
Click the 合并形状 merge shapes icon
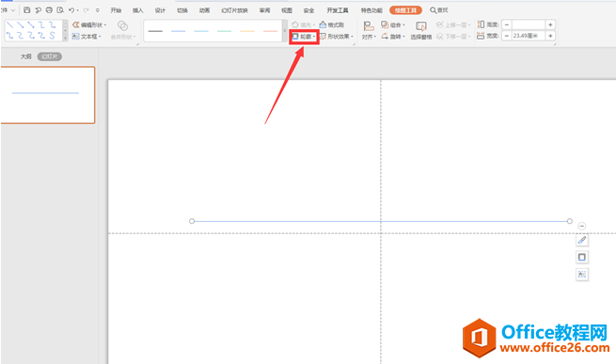[x=122, y=26]
